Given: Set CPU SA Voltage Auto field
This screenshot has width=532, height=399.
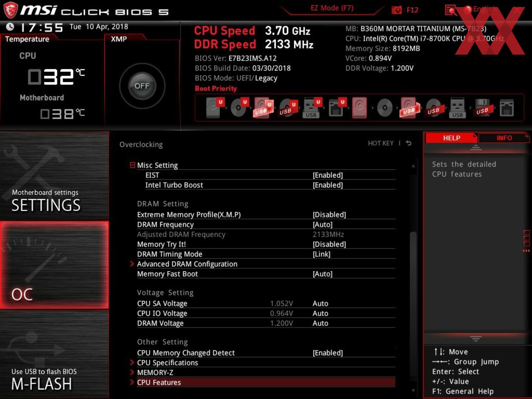Looking at the screenshot, I should pos(320,303).
